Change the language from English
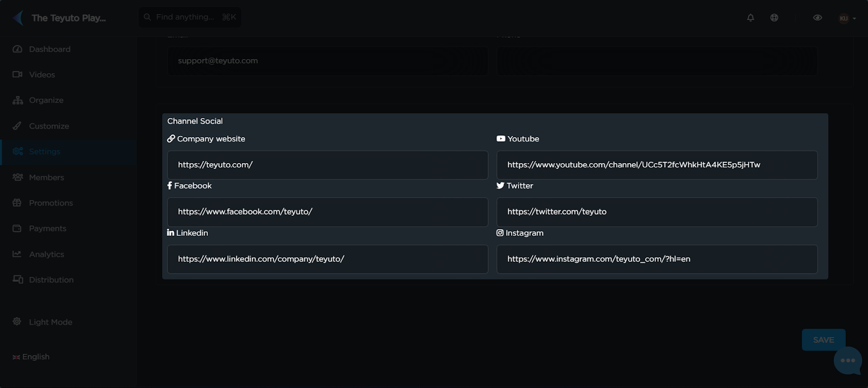The width and height of the screenshot is (868, 388). [x=36, y=357]
